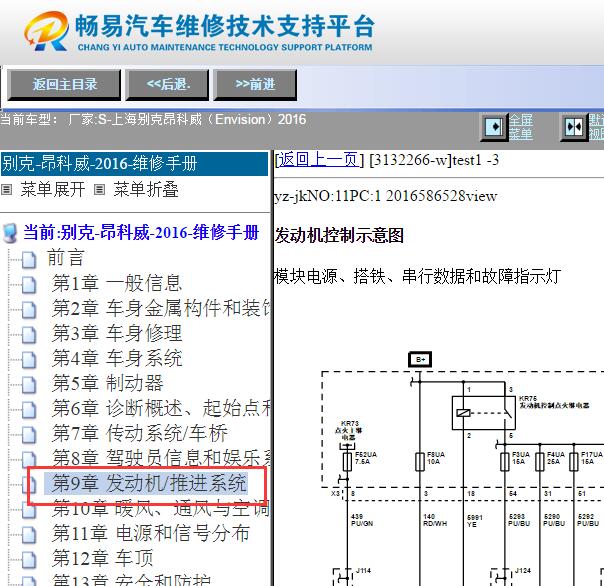Go back with the <<后退 button
The image size is (604, 586).
pyautogui.click(x=167, y=85)
